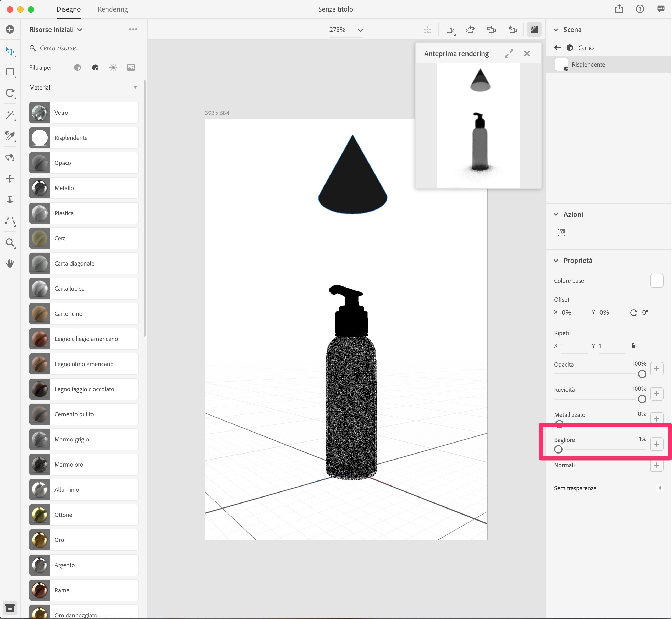The width and height of the screenshot is (672, 619).
Task: Click the Azioni material action icon
Action: click(561, 233)
